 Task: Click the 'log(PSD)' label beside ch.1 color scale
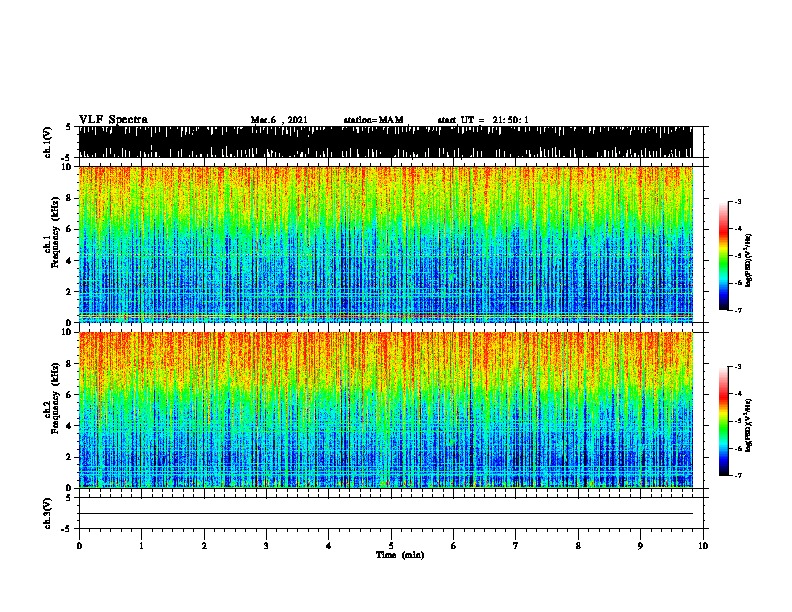coord(749,260)
